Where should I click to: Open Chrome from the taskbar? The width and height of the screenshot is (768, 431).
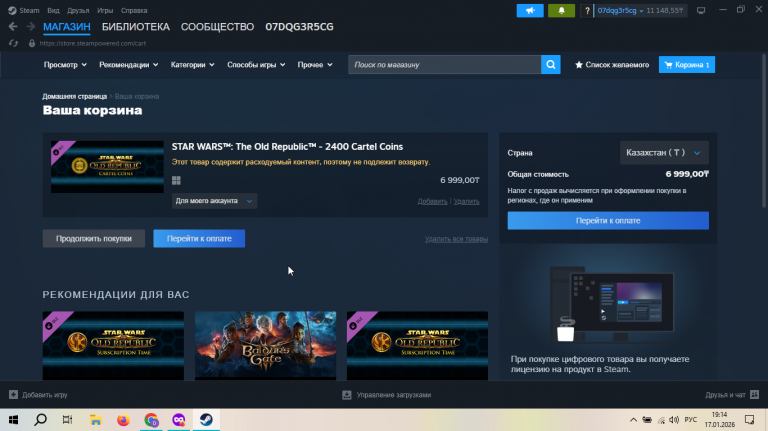[151, 420]
